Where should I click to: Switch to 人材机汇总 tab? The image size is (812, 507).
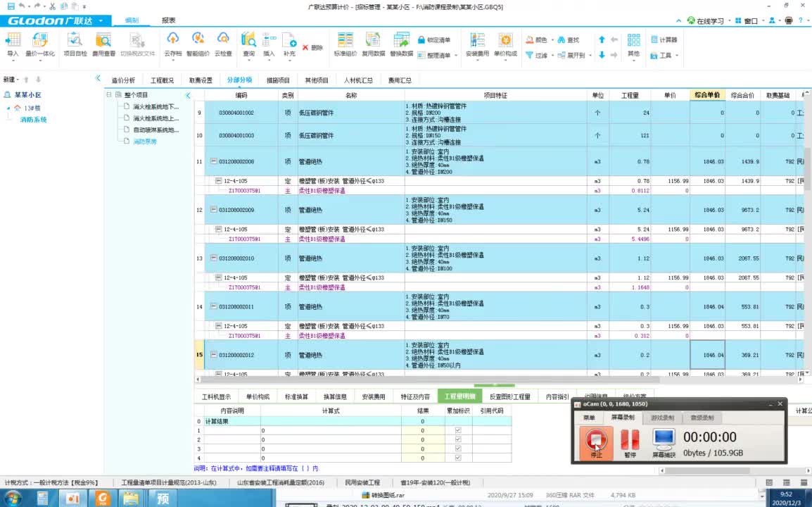tap(358, 80)
